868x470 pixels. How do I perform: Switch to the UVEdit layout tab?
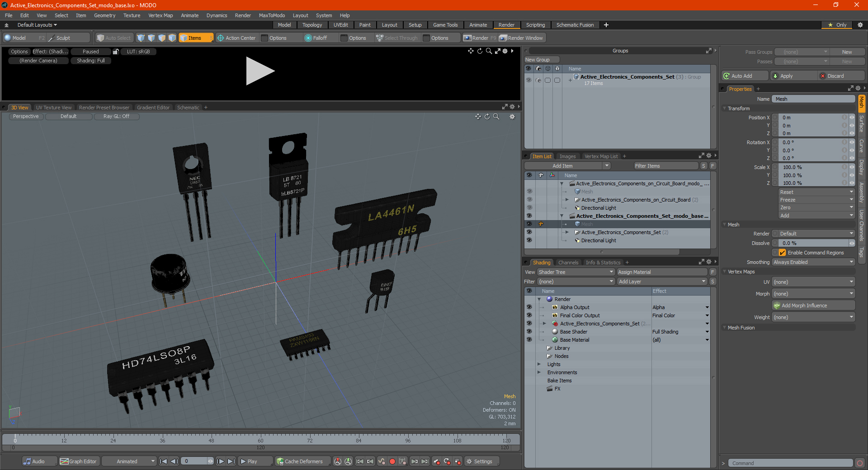pos(340,25)
